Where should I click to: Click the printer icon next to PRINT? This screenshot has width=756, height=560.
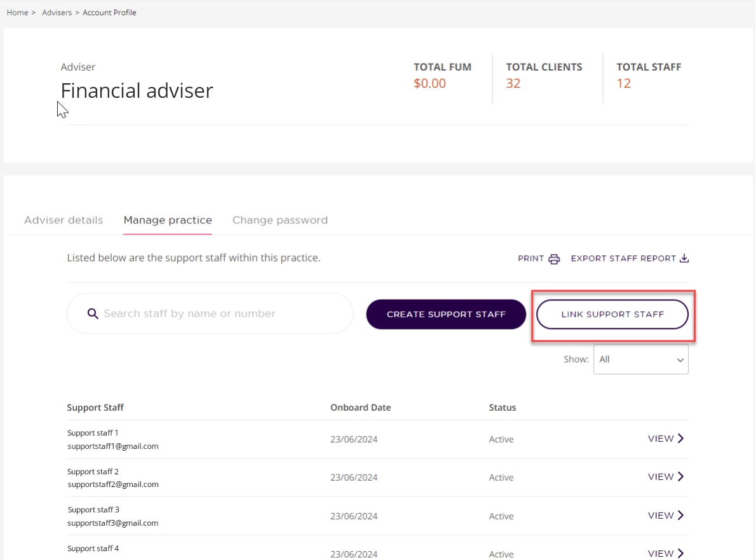[x=554, y=259]
